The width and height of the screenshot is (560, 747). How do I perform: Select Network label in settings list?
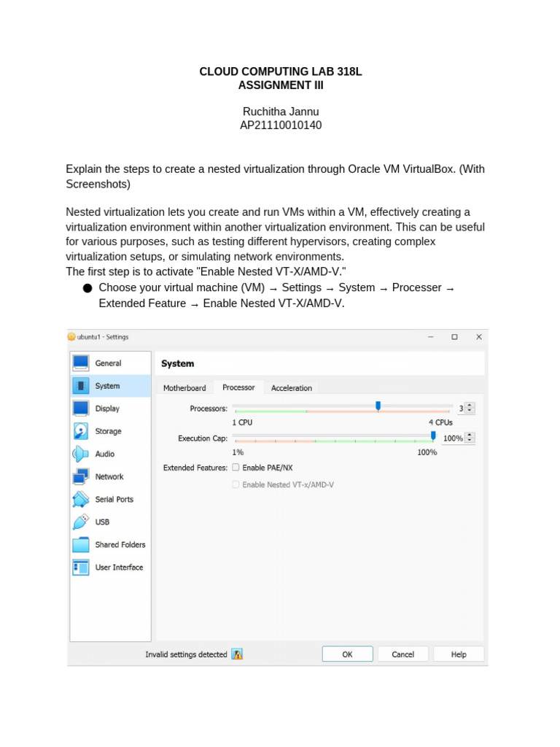coord(109,476)
